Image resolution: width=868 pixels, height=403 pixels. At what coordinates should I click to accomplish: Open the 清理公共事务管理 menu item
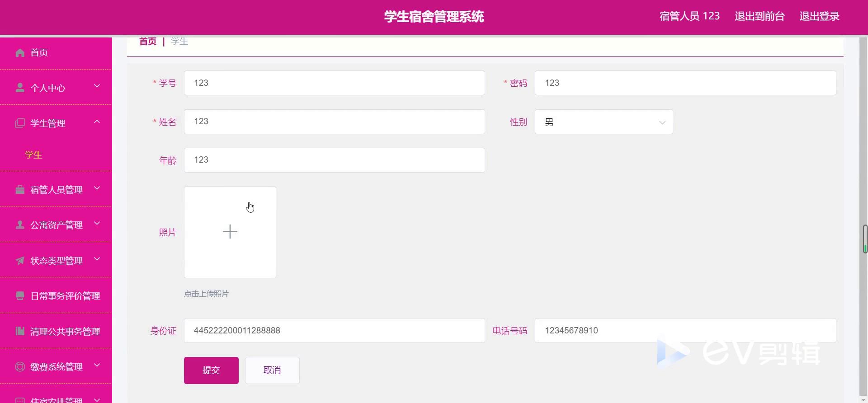point(65,332)
